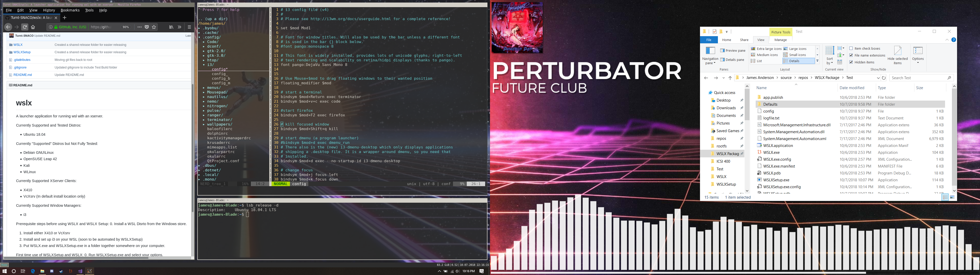The width and height of the screenshot is (980, 275).
Task: Refresh the Explorer address bar
Action: 884,78
